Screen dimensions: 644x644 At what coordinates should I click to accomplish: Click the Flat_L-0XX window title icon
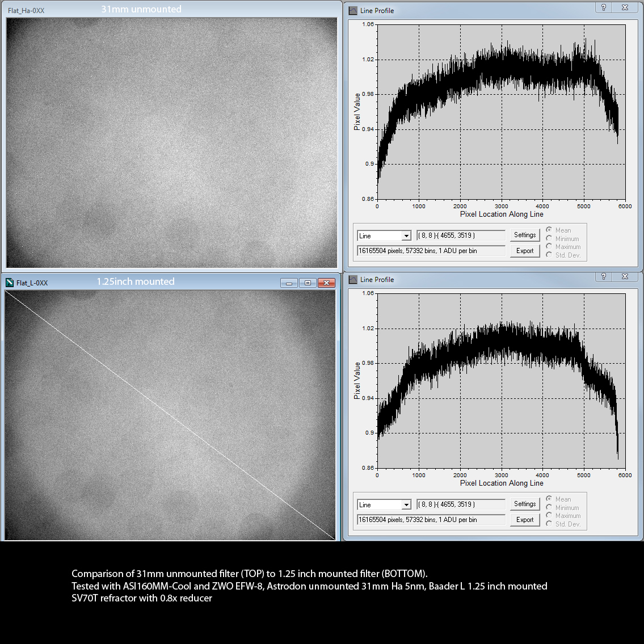tap(10, 283)
